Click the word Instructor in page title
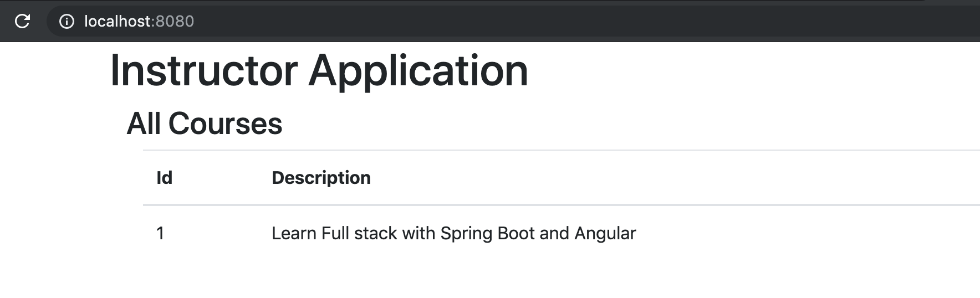This screenshot has height=298, width=980. pyautogui.click(x=204, y=70)
